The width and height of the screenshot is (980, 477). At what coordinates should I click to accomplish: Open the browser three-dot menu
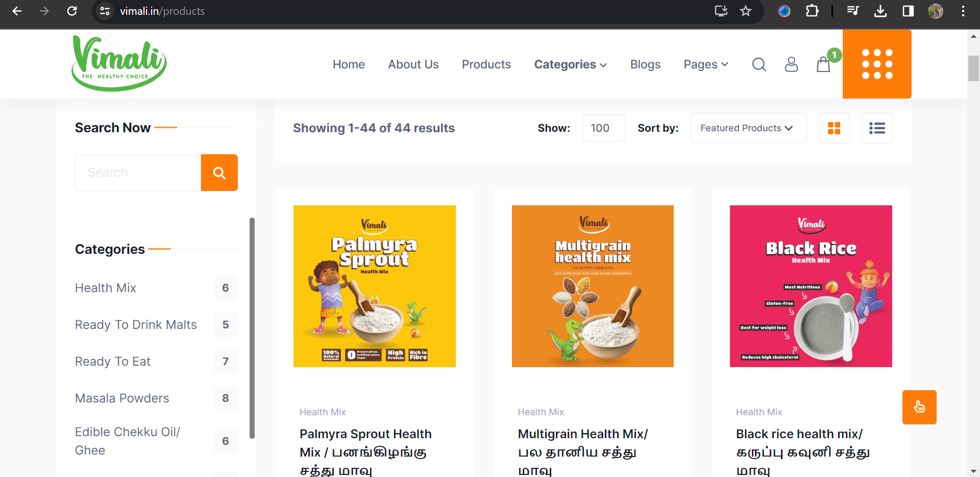coord(963,11)
